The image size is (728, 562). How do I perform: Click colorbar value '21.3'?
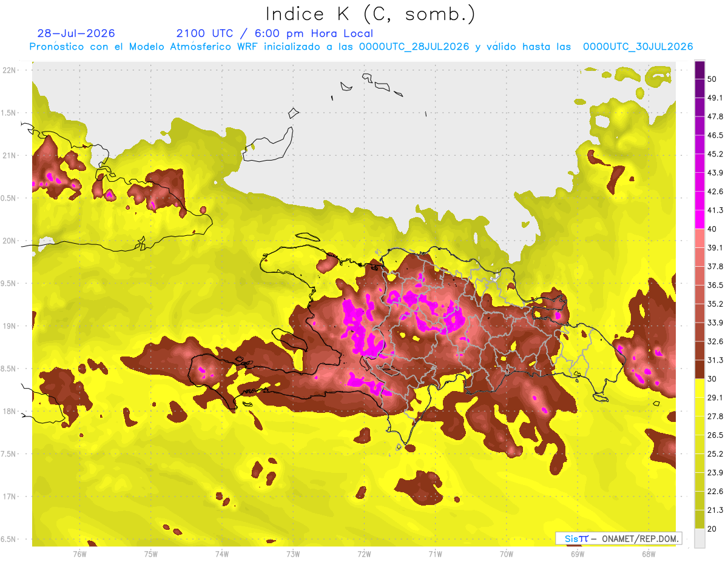715,510
